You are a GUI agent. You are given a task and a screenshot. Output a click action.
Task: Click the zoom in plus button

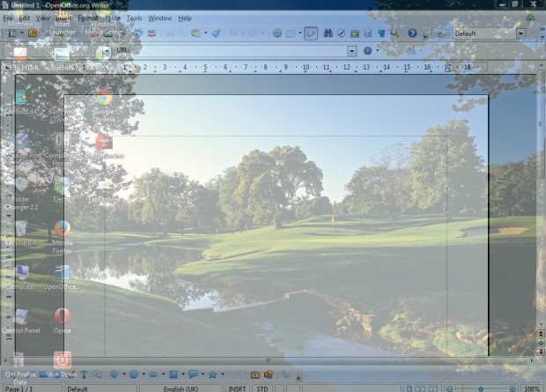[513, 388]
